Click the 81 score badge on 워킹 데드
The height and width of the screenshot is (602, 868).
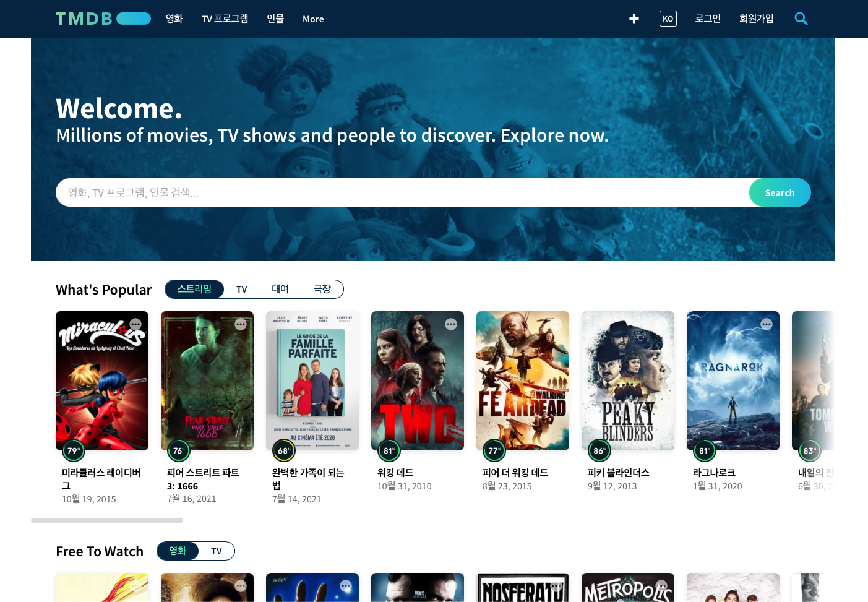[x=389, y=450]
